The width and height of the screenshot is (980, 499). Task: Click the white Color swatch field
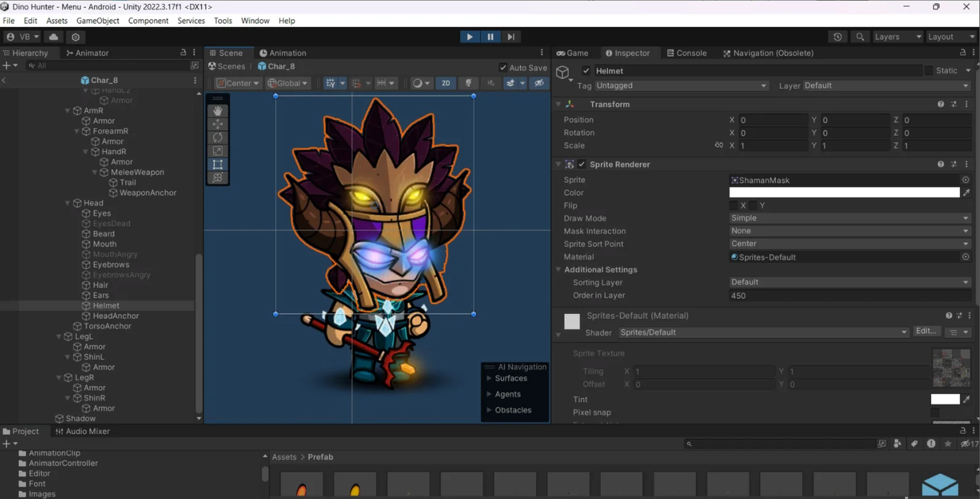[x=844, y=192]
